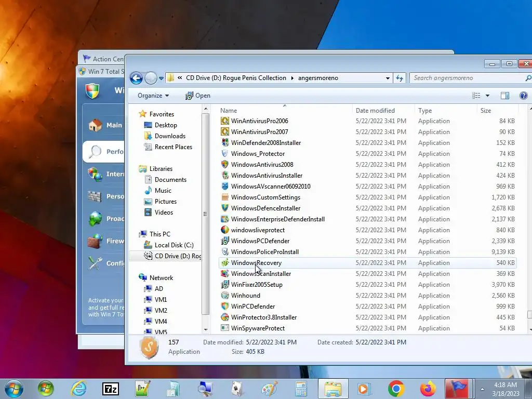Select the WindowsEnterpriseDefenderInstall icon

[224, 219]
